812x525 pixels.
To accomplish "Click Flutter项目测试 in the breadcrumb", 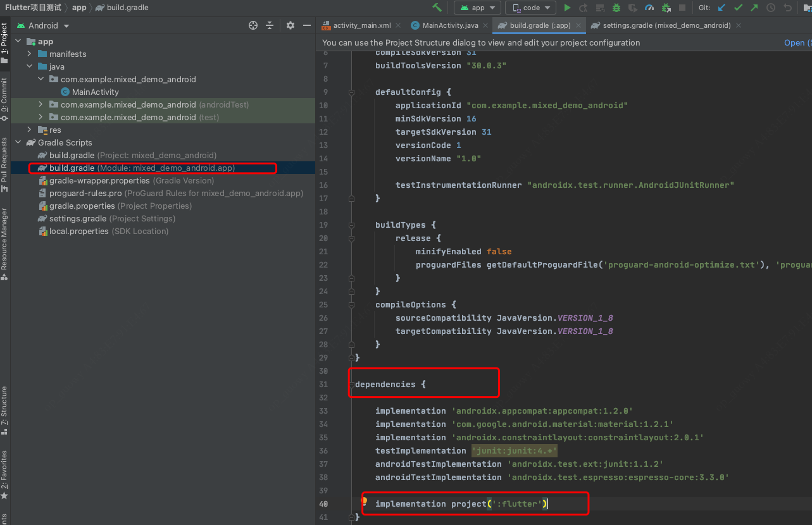I will [x=33, y=8].
